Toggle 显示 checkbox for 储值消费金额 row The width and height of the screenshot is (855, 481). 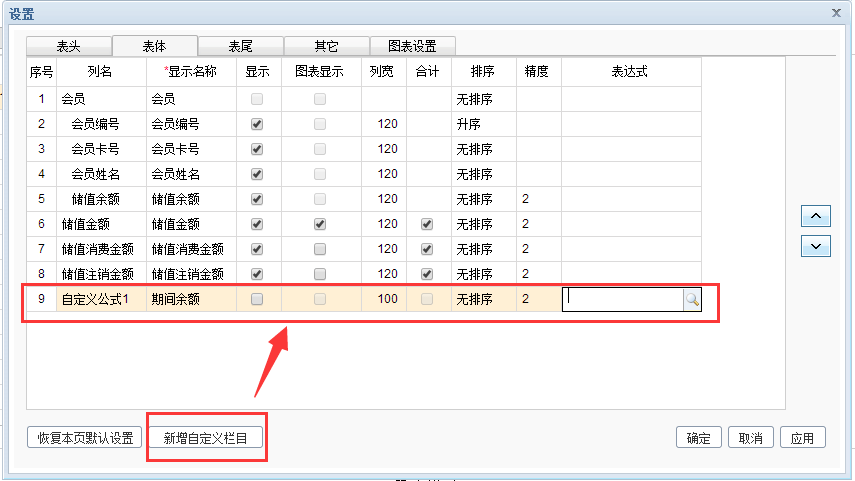[257, 249]
